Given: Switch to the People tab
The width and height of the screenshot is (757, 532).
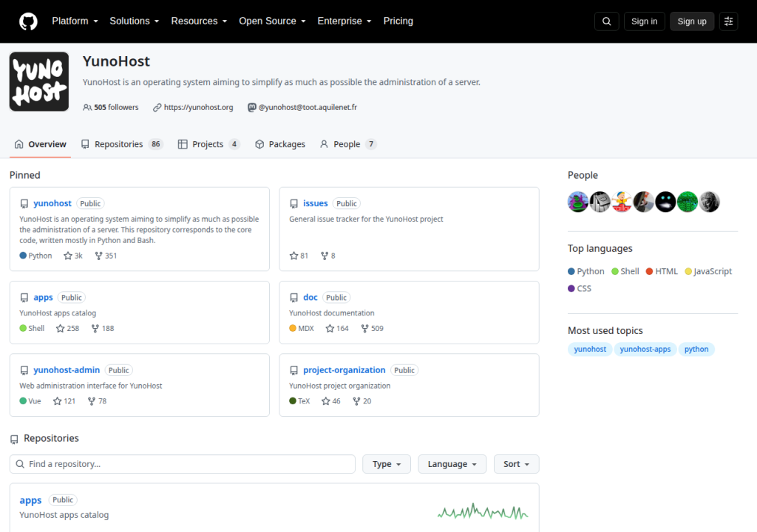Looking at the screenshot, I should click(347, 144).
